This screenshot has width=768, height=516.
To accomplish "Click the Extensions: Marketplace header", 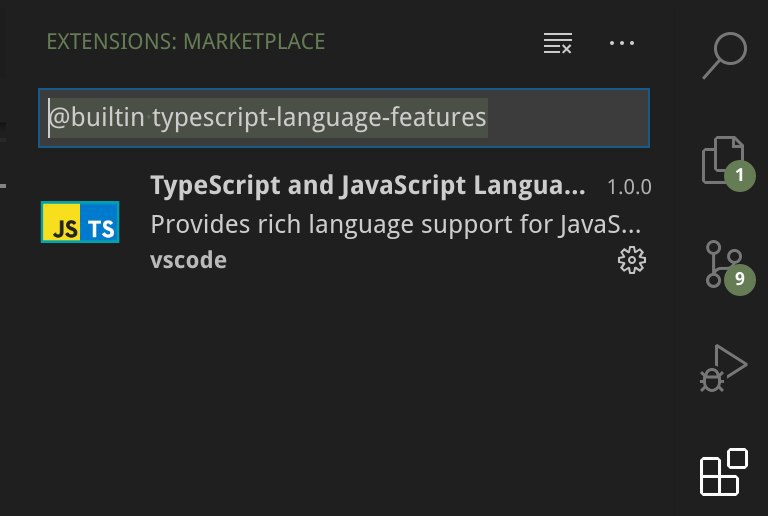I will (x=186, y=42).
